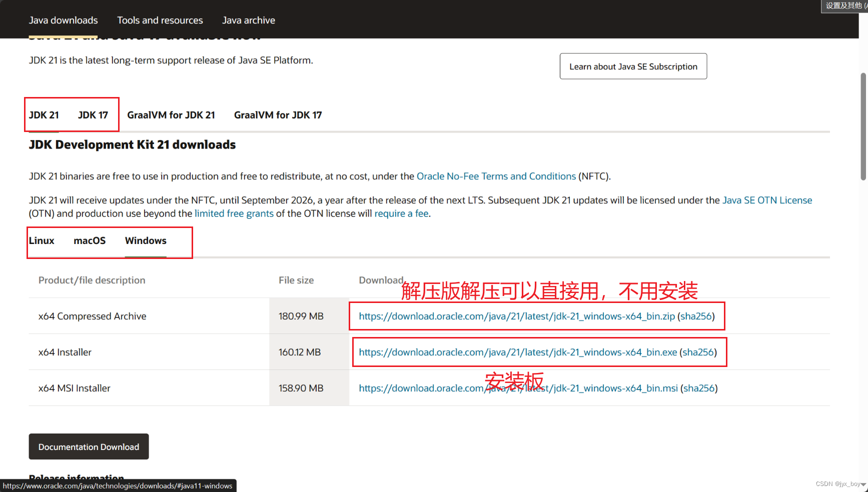Click the 160.12 MB file size cell
868x492 pixels.
(309, 352)
